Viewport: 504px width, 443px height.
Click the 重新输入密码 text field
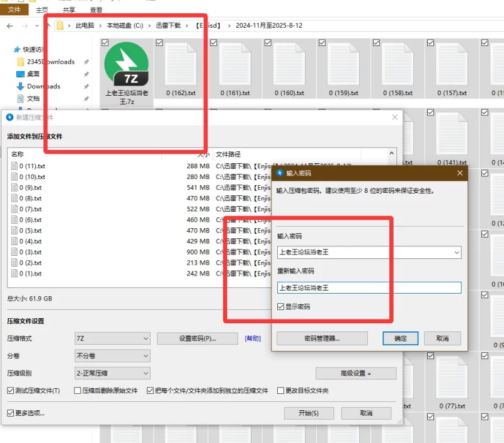pos(369,288)
